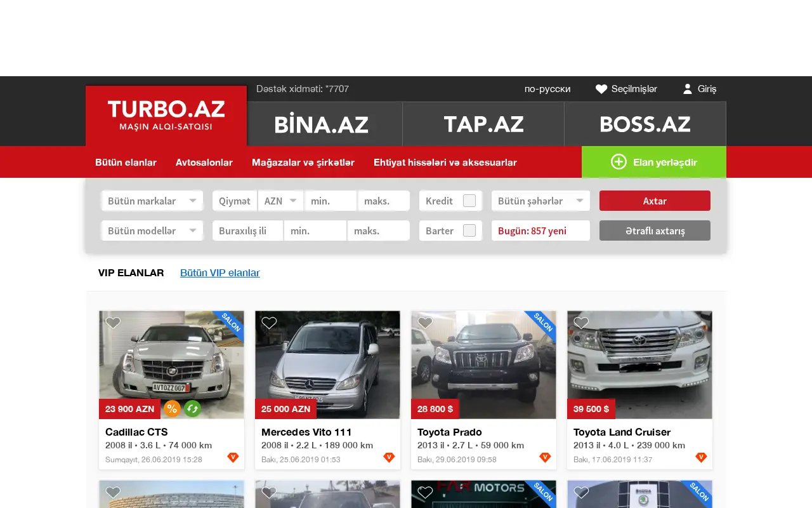Open the Bütün şəhərlər dropdown
This screenshot has width=812, height=508.
coord(540,201)
